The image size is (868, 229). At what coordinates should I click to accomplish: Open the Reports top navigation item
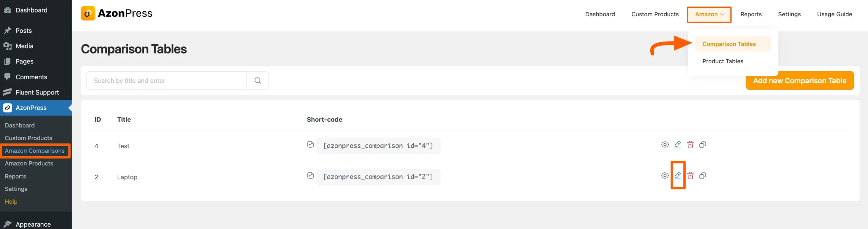751,14
